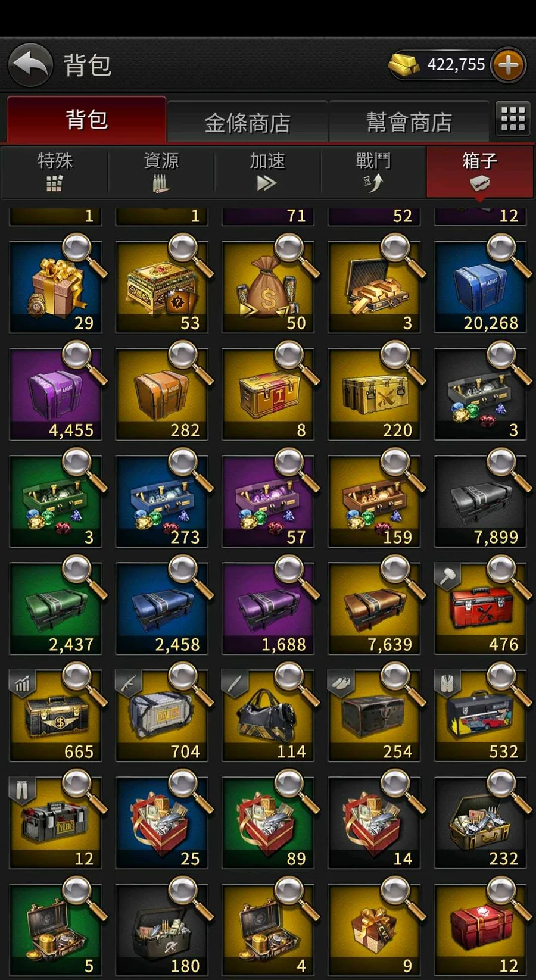Select the 加速 category tab
The width and height of the screenshot is (536, 980).
[267, 171]
